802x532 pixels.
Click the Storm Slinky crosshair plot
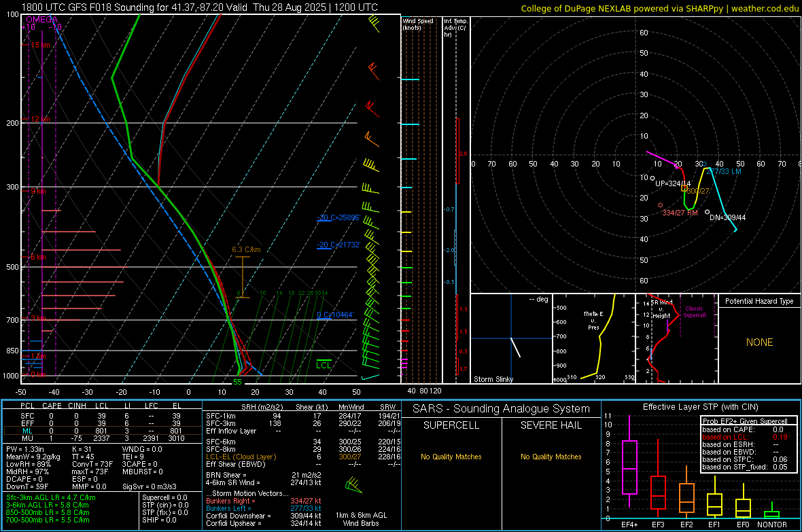coord(511,338)
